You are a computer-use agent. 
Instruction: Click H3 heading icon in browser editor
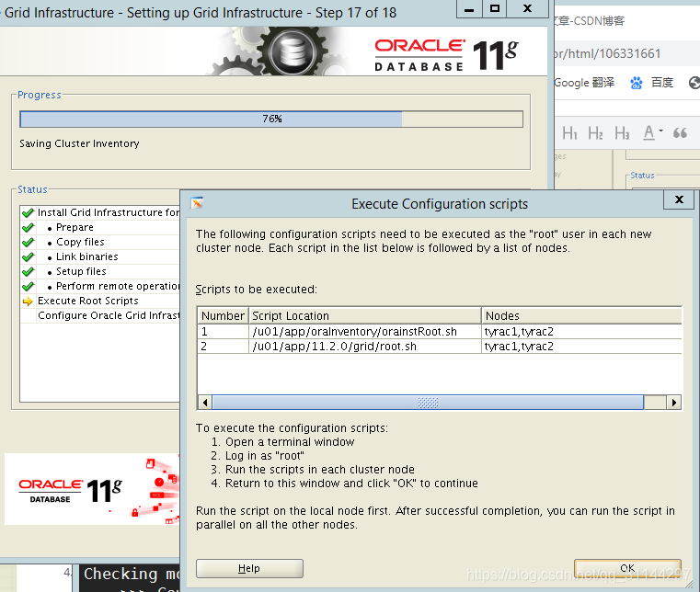click(x=622, y=133)
